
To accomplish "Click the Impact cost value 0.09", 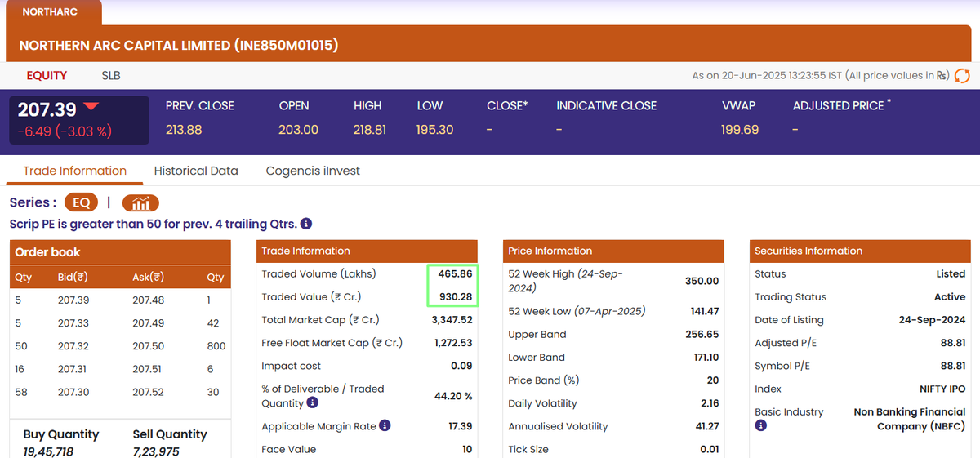I will [x=461, y=366].
